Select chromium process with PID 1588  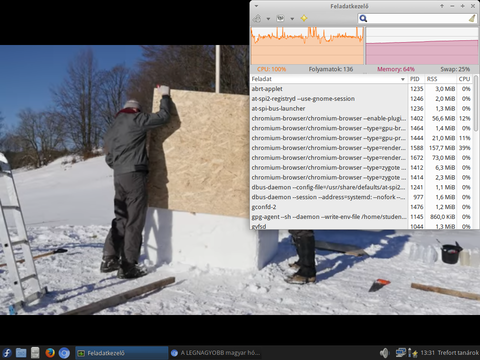click(x=361, y=148)
